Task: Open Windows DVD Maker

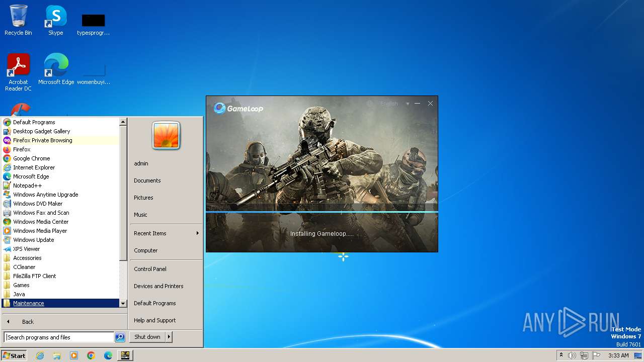Action: pos(60,204)
